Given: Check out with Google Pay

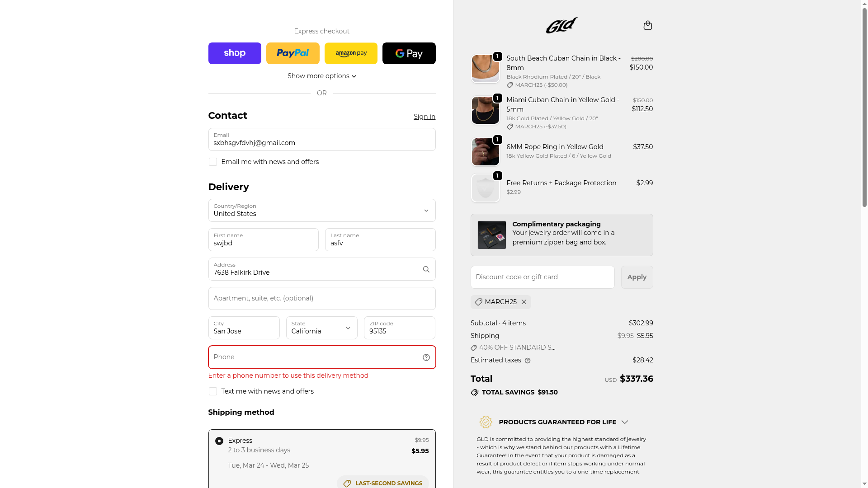Looking at the screenshot, I should [409, 53].
